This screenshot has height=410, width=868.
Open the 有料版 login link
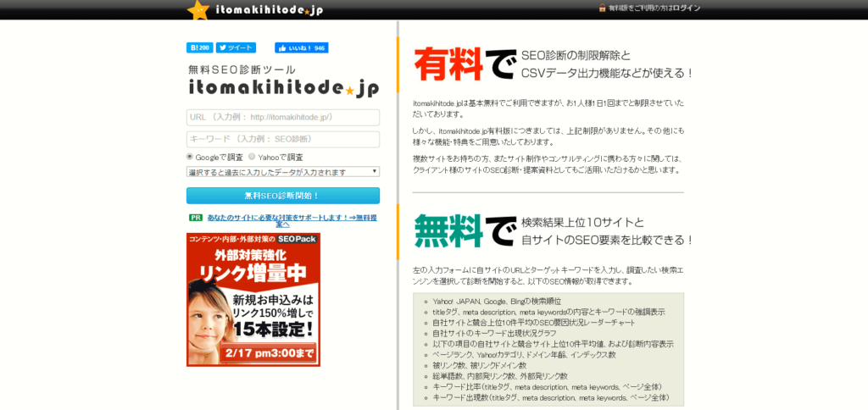[x=654, y=8]
